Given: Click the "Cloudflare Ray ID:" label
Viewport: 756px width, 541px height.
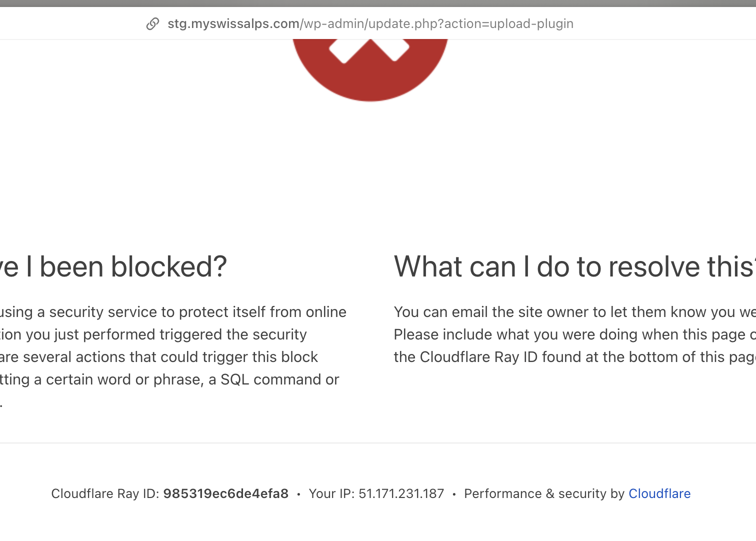Looking at the screenshot, I should [x=105, y=493].
